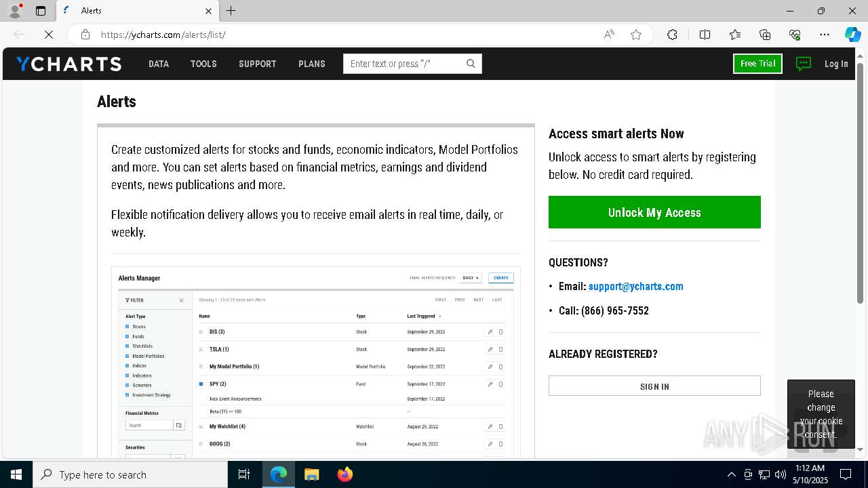Toggle the Funds alert type checkbox
The height and width of the screenshot is (488, 868).
(x=127, y=336)
